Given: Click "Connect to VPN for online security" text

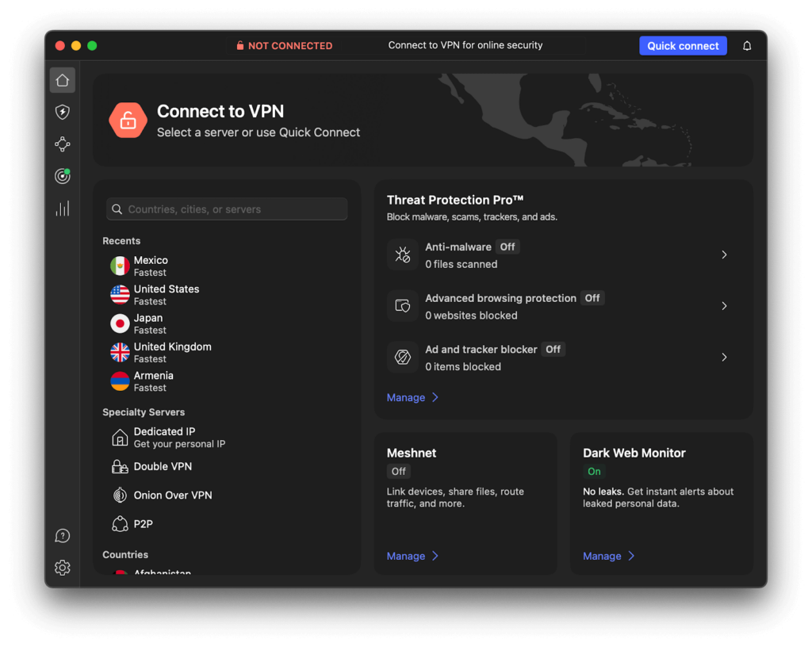Looking at the screenshot, I should (x=465, y=45).
